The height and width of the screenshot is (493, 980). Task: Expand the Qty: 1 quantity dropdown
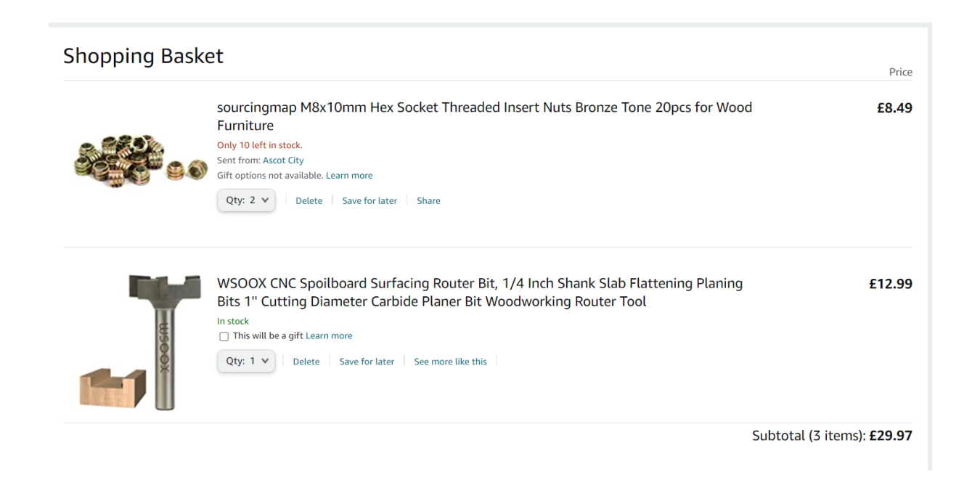click(246, 361)
